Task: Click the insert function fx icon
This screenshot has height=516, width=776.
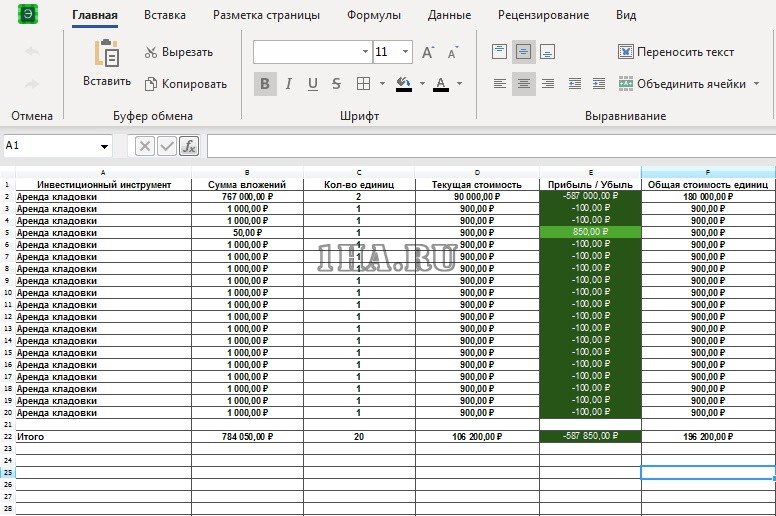Action: [x=189, y=146]
